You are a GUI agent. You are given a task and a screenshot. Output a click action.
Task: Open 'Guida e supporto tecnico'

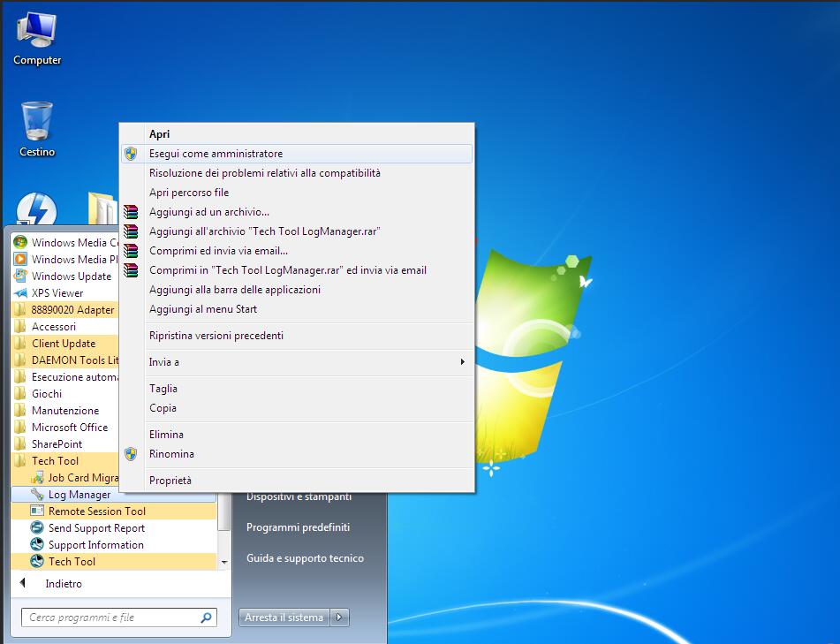click(x=305, y=558)
